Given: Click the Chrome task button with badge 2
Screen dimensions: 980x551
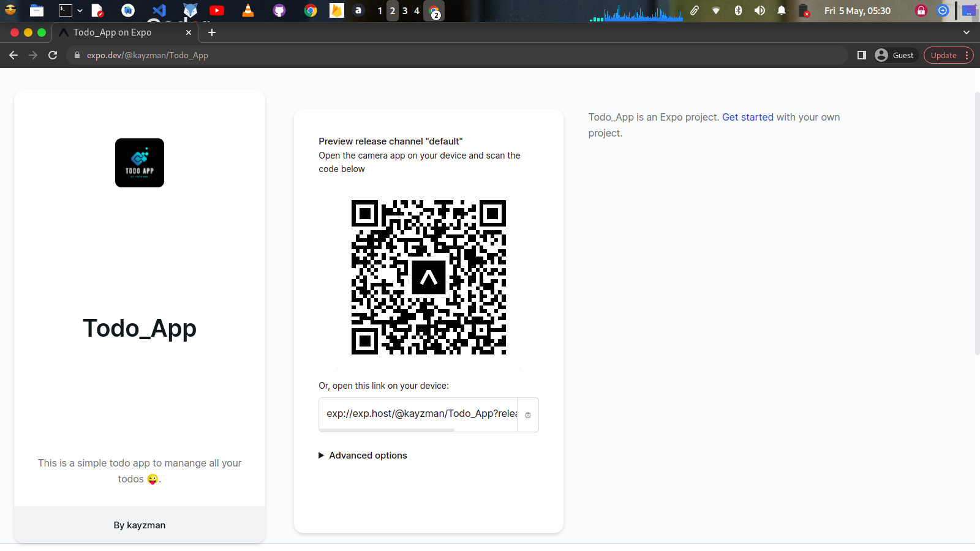Looking at the screenshot, I should (434, 11).
